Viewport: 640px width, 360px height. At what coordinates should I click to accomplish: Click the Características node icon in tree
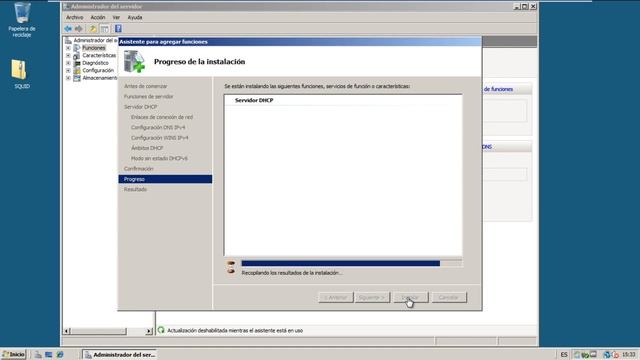click(77, 56)
